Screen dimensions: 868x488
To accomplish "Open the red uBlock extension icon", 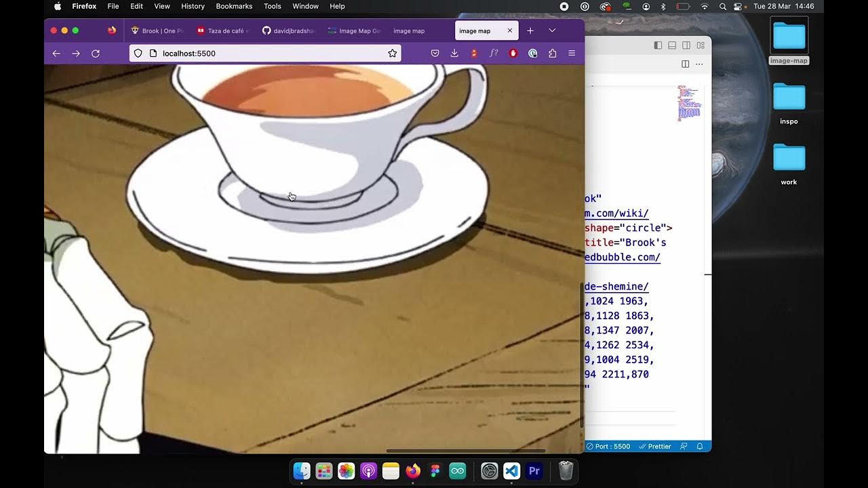I will coord(513,54).
